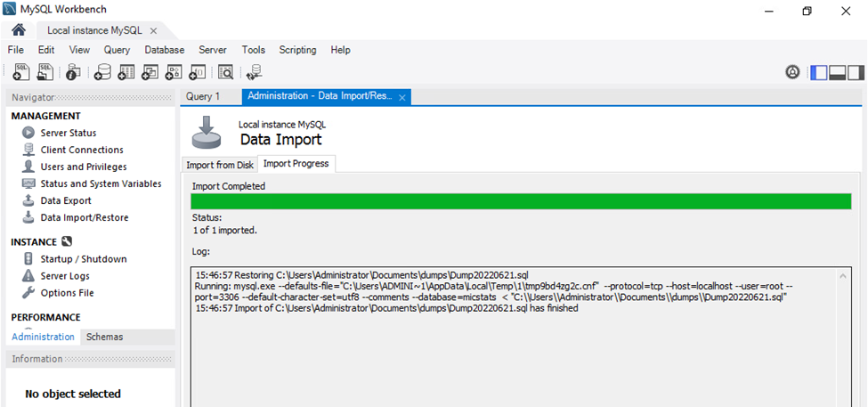868x407 pixels.
Task: Go to home screen tab icon
Action: (x=19, y=30)
